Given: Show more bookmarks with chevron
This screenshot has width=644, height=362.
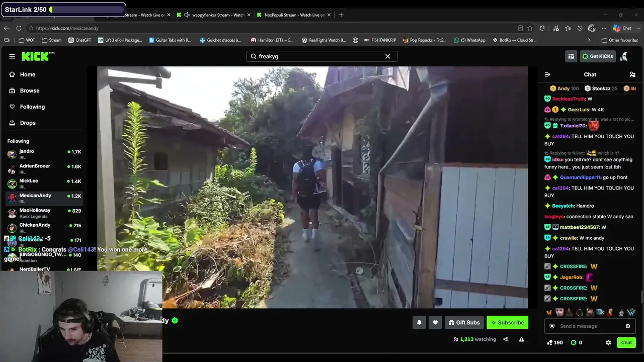Looking at the screenshot, I should click(589, 40).
